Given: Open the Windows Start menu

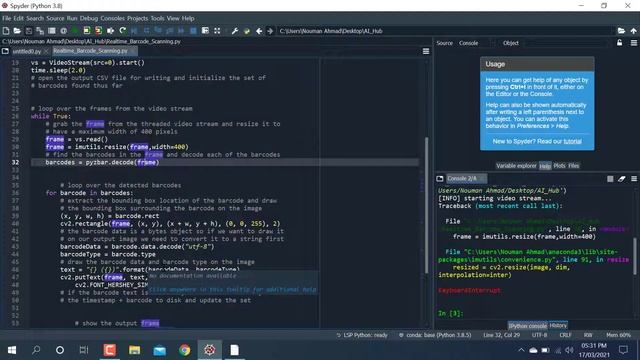Looking at the screenshot, I should click(12, 350).
